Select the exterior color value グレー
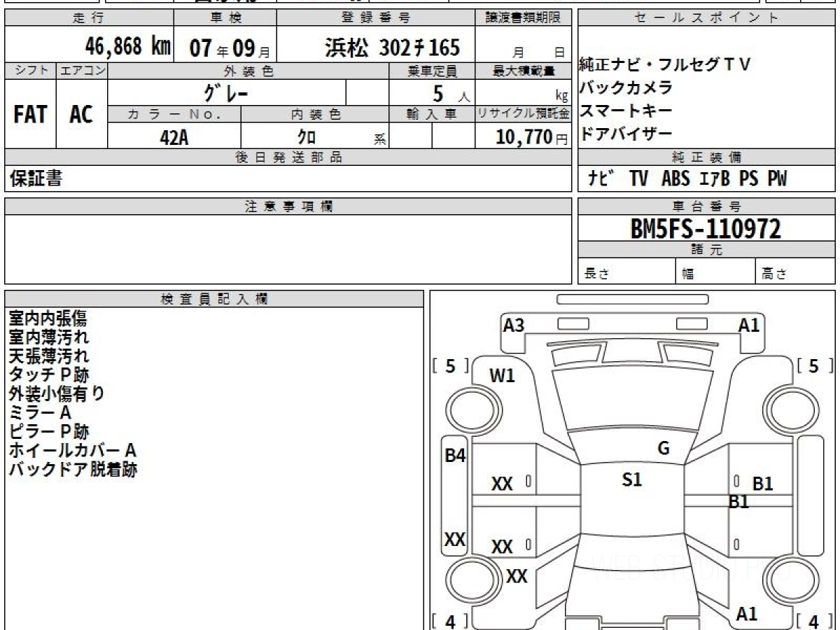 pyautogui.click(x=226, y=92)
